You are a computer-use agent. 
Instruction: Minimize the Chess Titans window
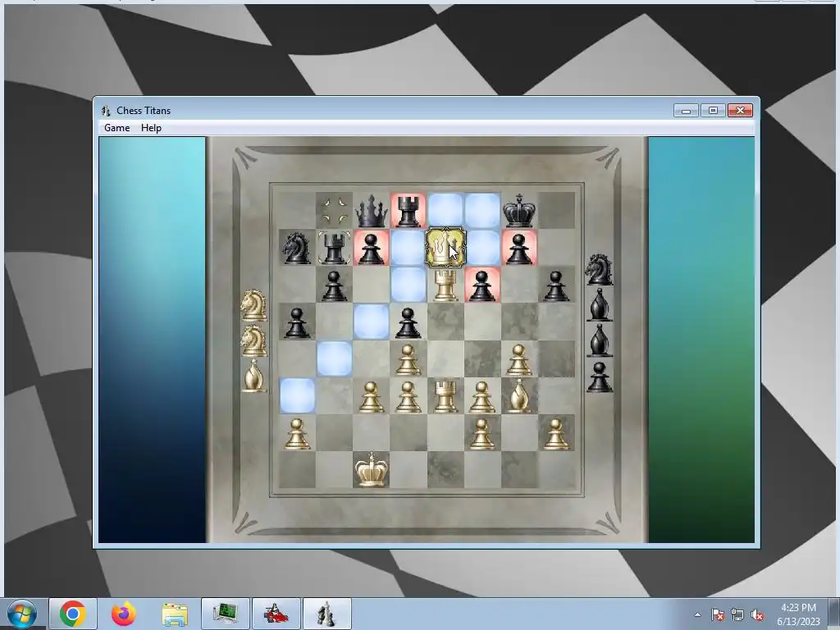[x=686, y=111]
